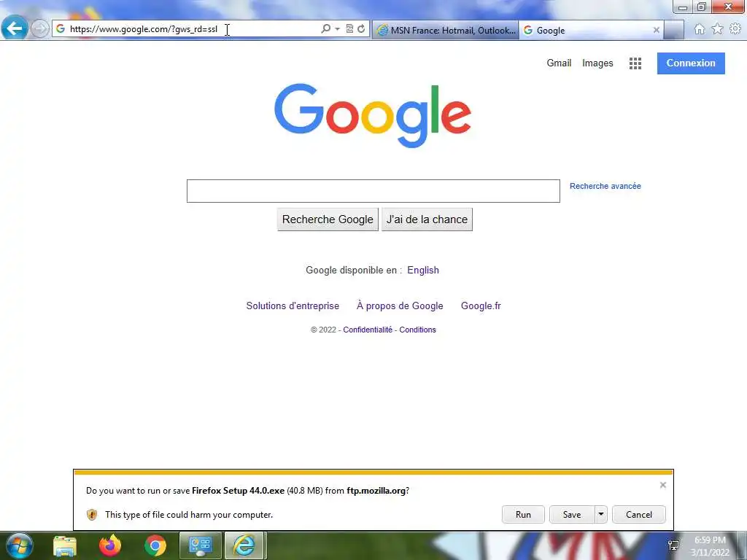Click the browser Back arrow button
The height and width of the screenshot is (560, 747).
(15, 28)
